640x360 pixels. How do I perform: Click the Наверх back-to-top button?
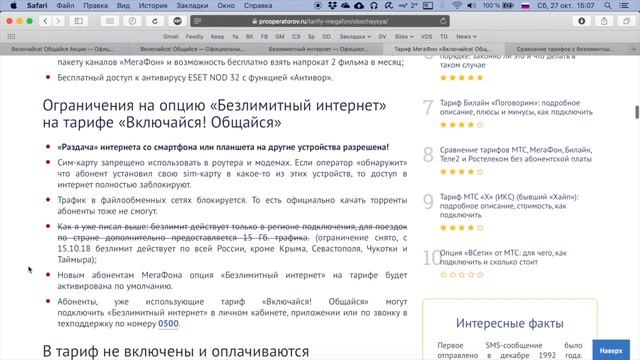click(611, 351)
